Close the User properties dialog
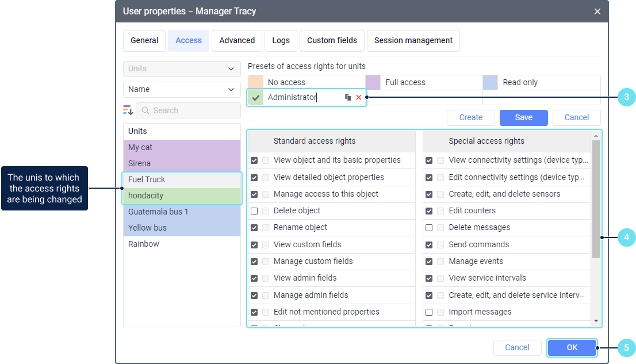 [x=597, y=12]
